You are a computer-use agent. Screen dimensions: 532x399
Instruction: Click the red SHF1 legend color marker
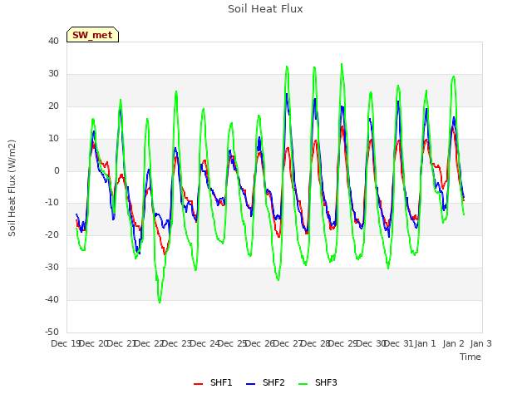[x=198, y=384]
